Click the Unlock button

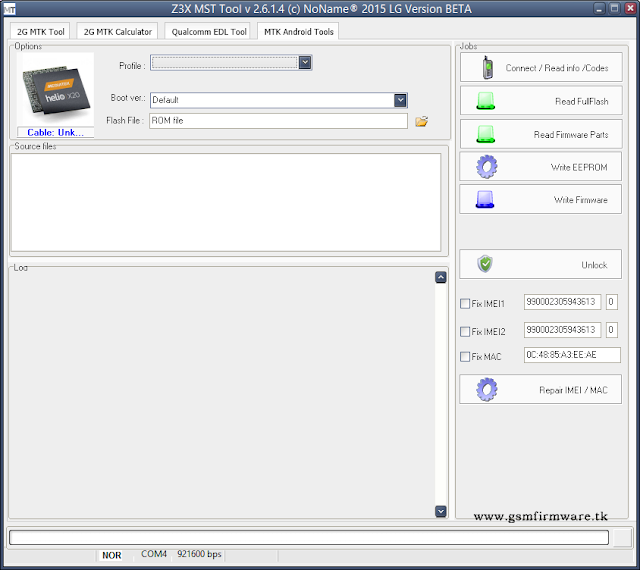coord(540,264)
